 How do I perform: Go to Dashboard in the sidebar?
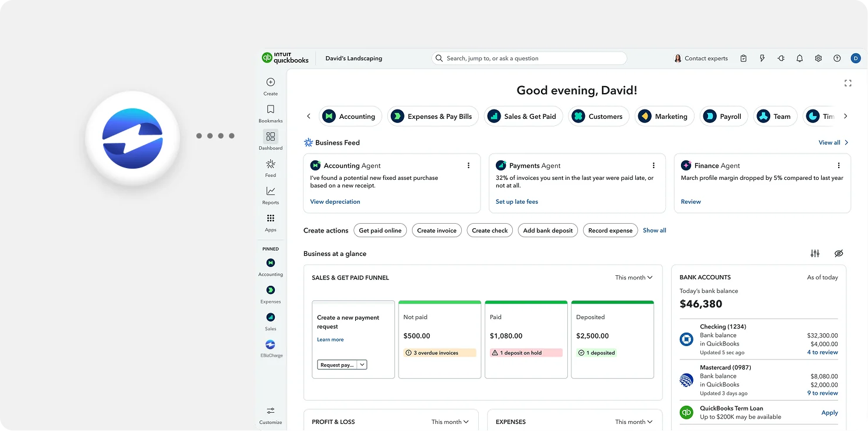[270, 140]
